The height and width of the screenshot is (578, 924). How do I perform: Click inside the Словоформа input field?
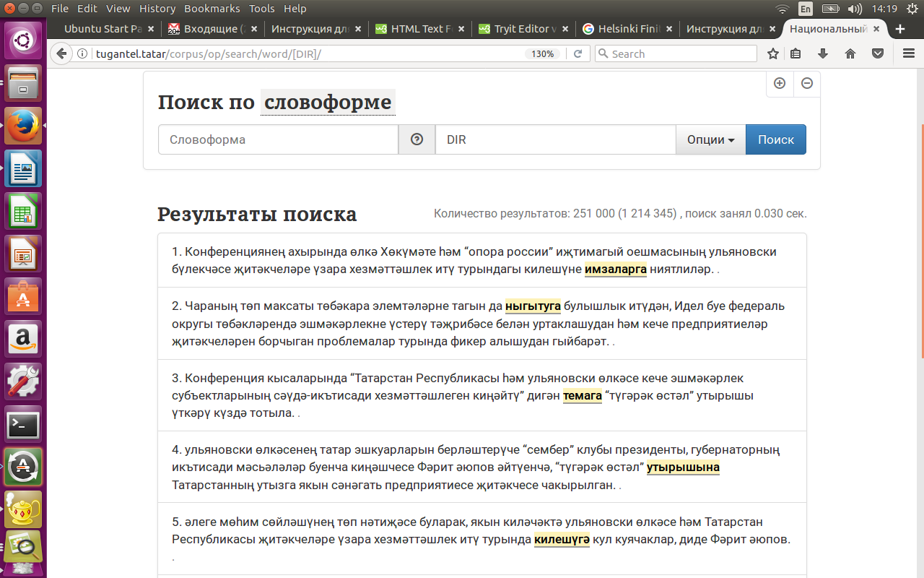click(278, 139)
